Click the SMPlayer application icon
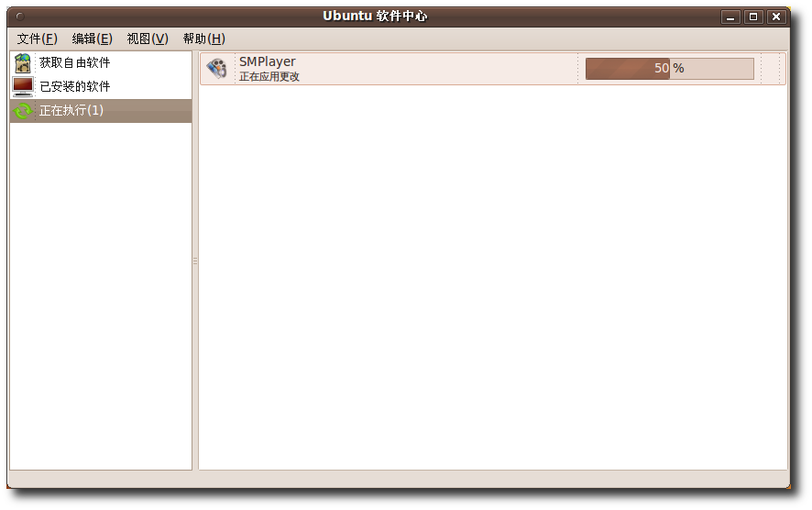The image size is (812, 510). [x=217, y=69]
